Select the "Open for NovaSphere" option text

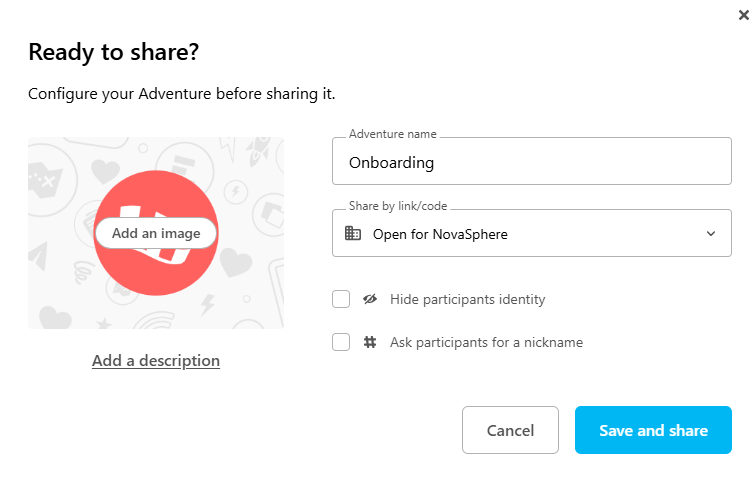[440, 234]
